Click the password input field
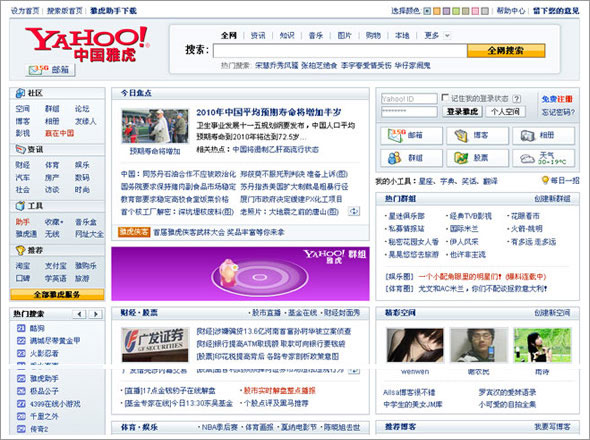 coord(409,111)
